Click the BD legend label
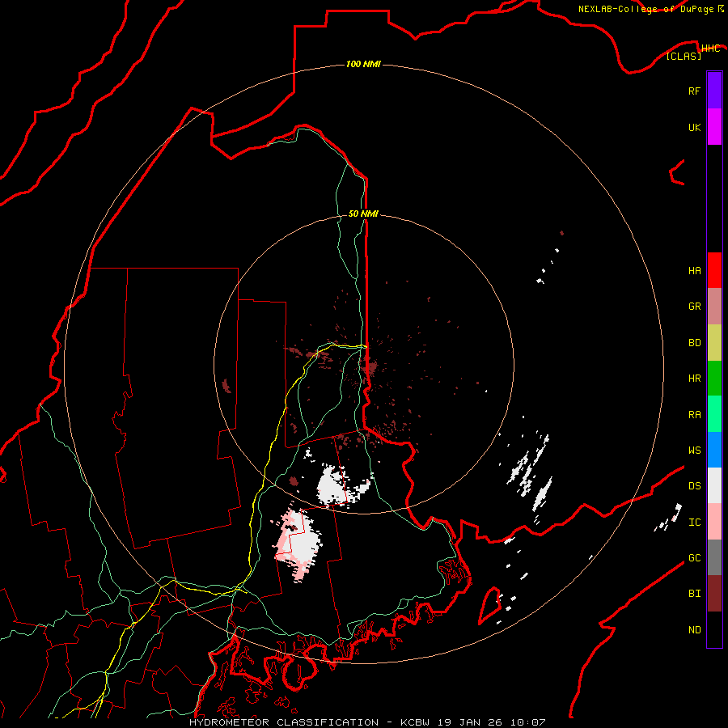728x728 pixels. pos(694,343)
